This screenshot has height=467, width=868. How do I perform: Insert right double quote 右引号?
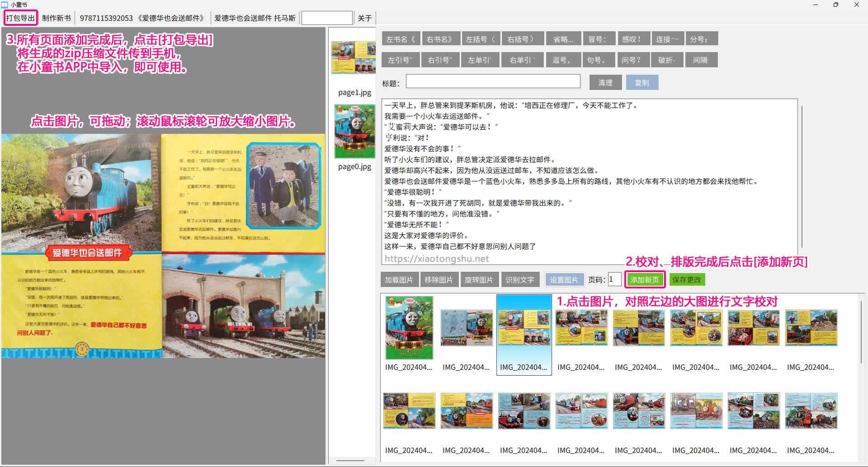point(440,60)
